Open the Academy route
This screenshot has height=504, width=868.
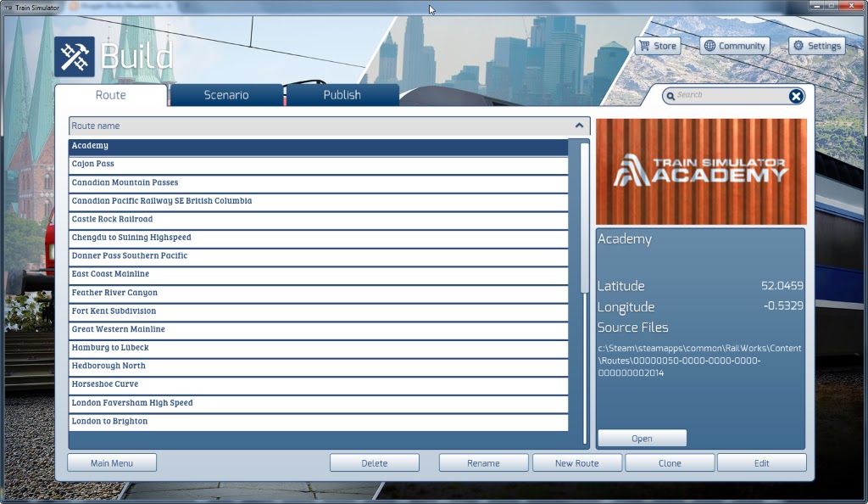(642, 438)
